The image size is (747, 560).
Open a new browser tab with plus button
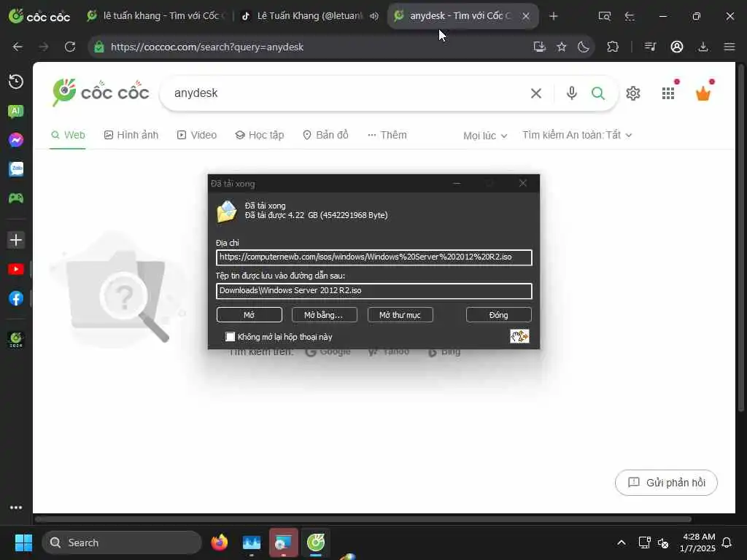[x=553, y=16]
